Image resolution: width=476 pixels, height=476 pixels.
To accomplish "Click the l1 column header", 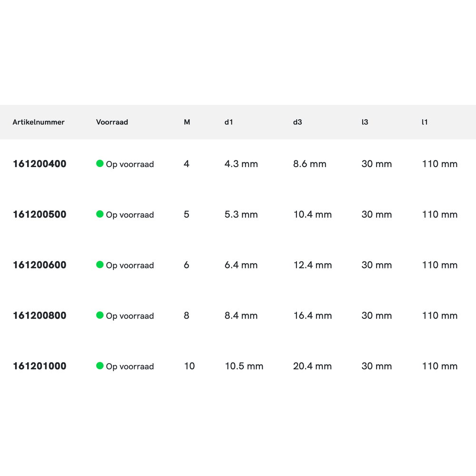I will pos(425,122).
